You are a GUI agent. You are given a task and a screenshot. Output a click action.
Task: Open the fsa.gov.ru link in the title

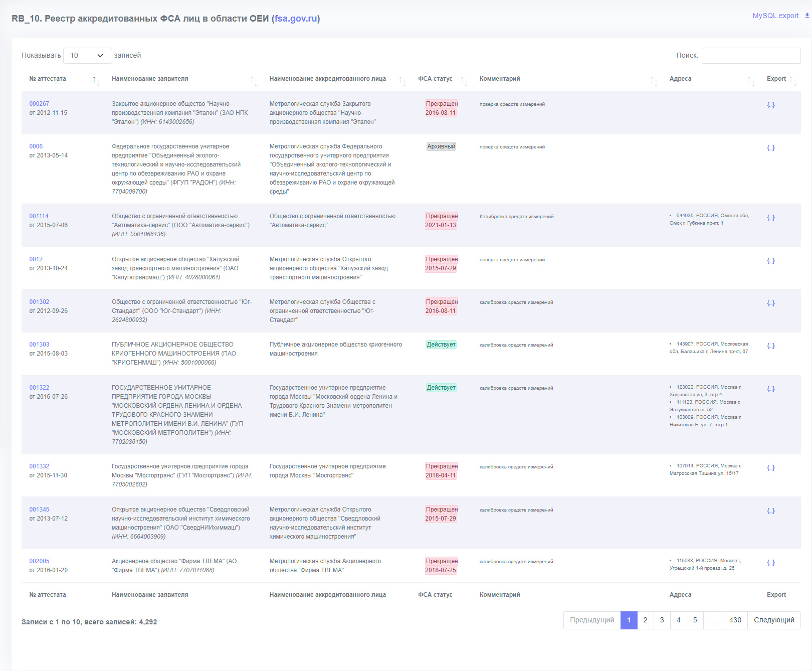pyautogui.click(x=296, y=19)
